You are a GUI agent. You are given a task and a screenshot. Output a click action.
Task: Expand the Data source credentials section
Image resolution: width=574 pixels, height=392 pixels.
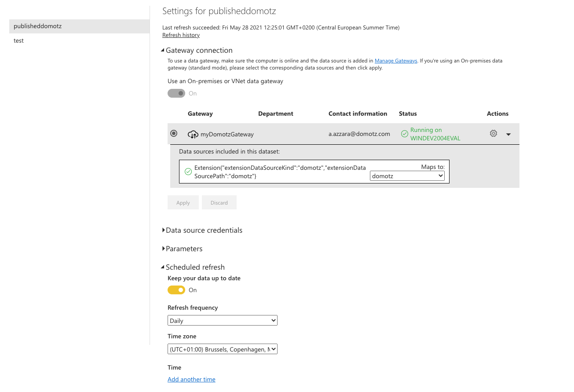pos(202,230)
